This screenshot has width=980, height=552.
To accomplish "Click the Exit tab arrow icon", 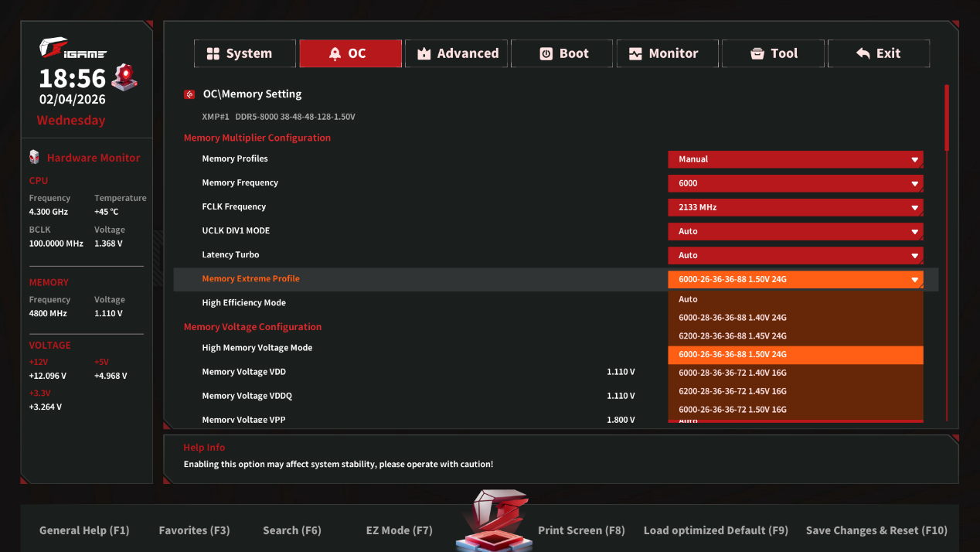I will tap(863, 53).
